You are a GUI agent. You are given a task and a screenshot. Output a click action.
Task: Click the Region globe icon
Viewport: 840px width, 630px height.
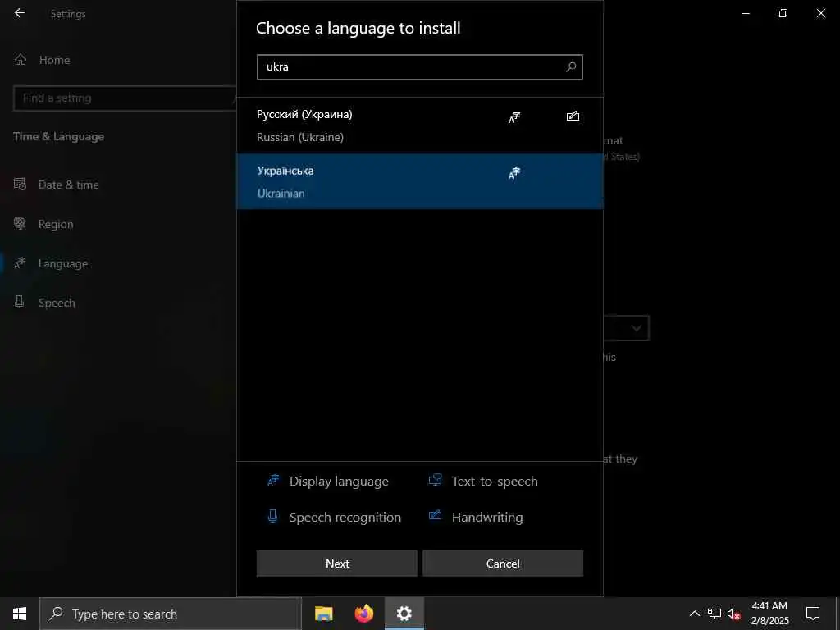(20, 223)
